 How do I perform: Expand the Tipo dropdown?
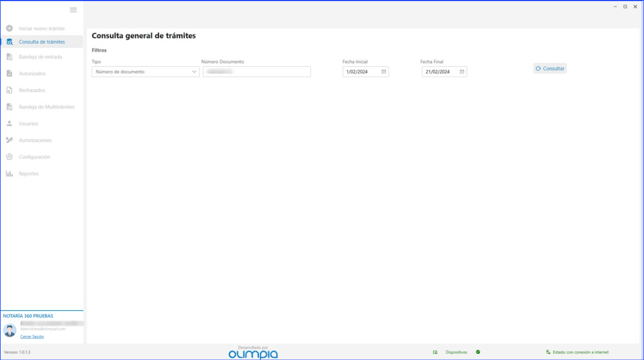pyautogui.click(x=145, y=72)
